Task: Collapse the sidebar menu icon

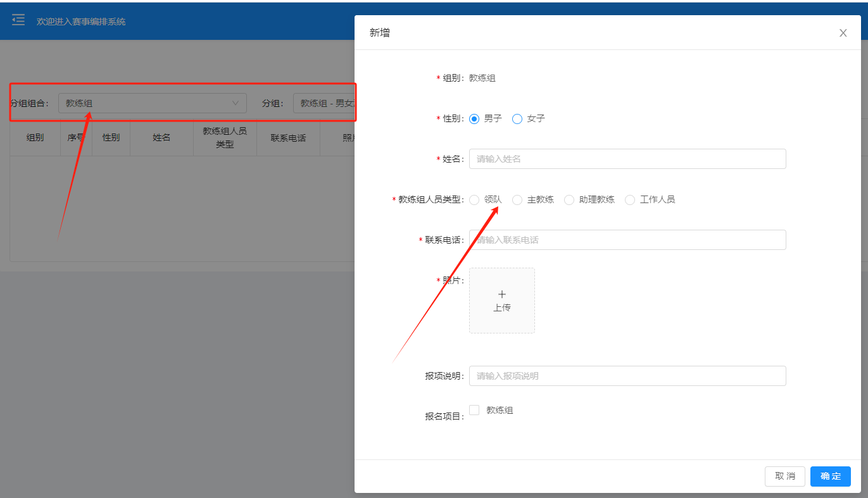Action: (18, 20)
